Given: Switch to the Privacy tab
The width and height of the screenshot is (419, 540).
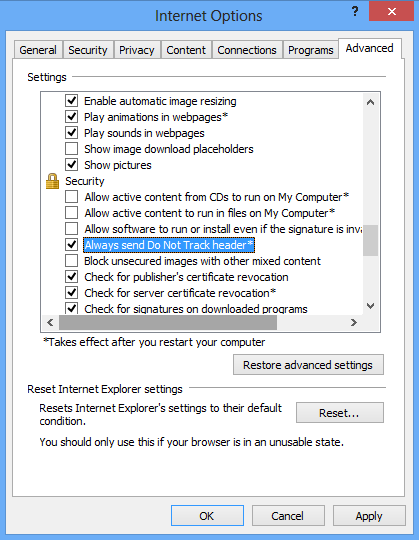Looking at the screenshot, I should coord(137,50).
